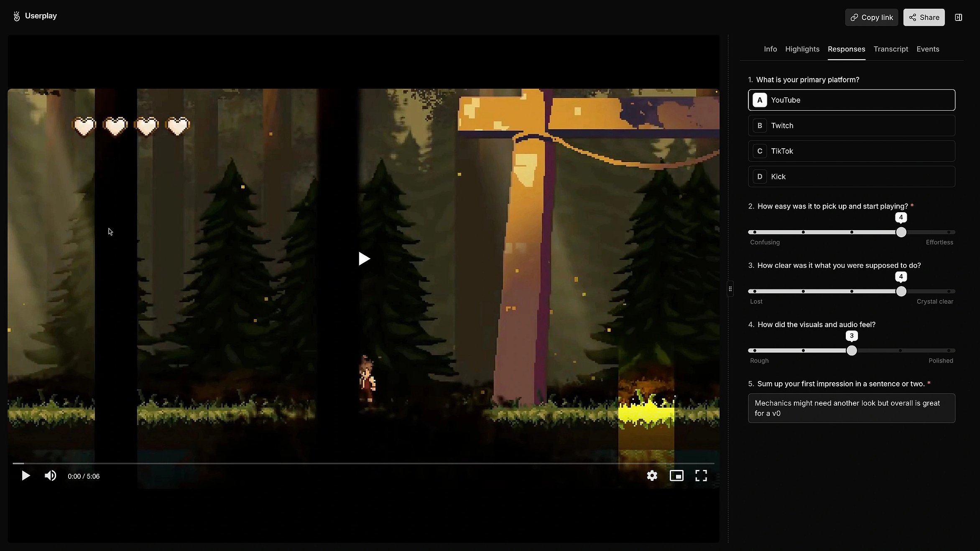Select the Responses tab
The height and width of the screenshot is (551, 980).
pyautogui.click(x=846, y=49)
